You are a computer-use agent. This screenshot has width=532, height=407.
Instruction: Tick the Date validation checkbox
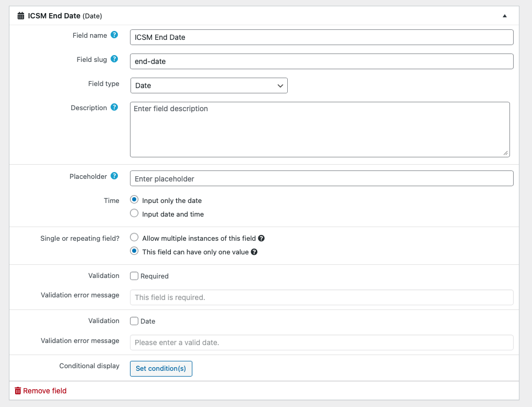point(134,321)
